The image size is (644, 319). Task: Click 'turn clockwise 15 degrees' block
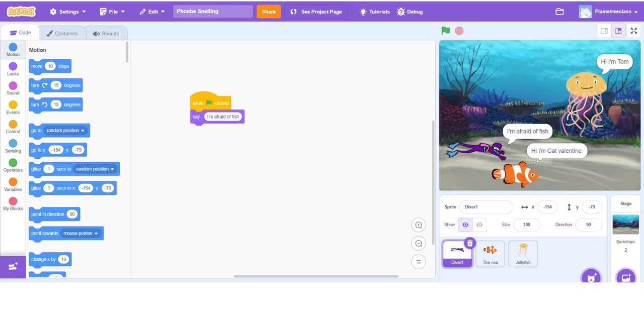55,85
